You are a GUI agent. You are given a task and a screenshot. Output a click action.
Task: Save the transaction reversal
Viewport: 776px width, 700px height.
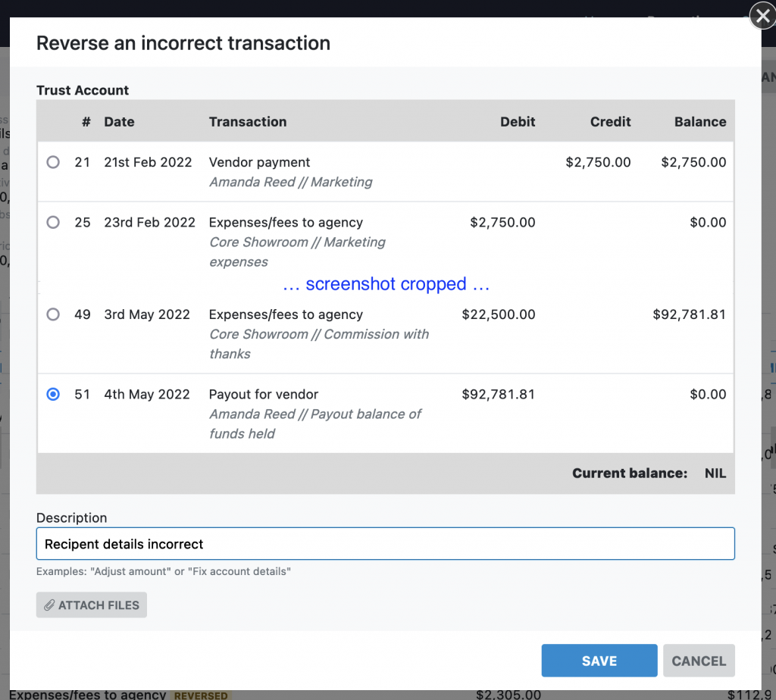599,661
